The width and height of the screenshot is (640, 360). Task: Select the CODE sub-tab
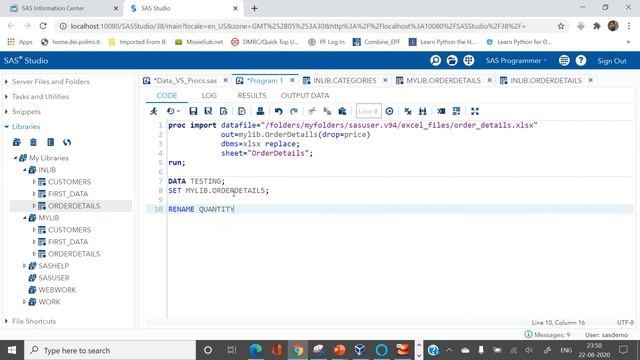click(167, 96)
